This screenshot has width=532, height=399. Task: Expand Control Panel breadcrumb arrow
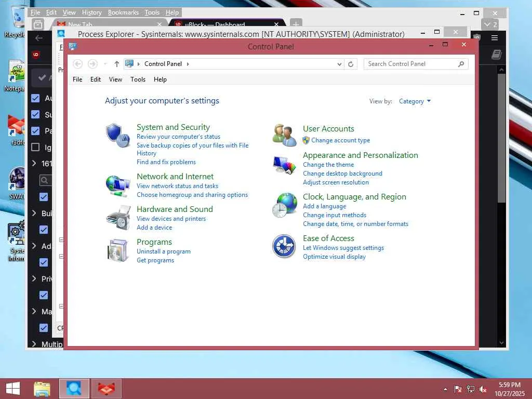[188, 64]
